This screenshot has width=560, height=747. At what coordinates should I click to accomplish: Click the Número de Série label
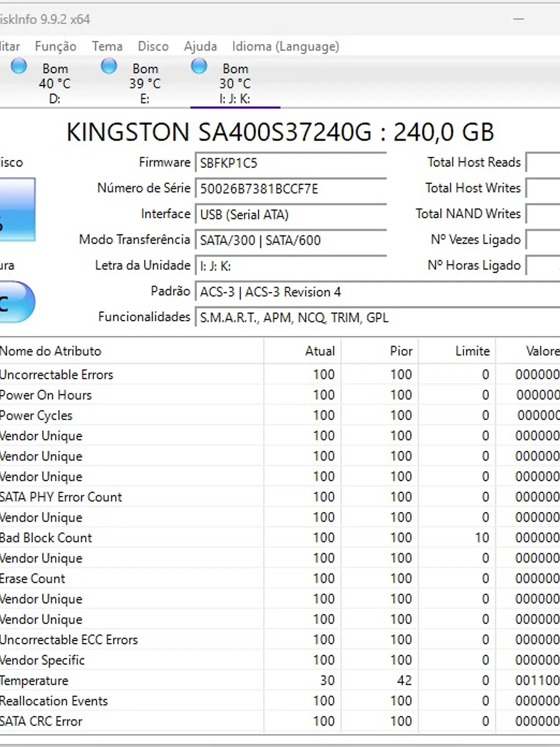[144, 188]
